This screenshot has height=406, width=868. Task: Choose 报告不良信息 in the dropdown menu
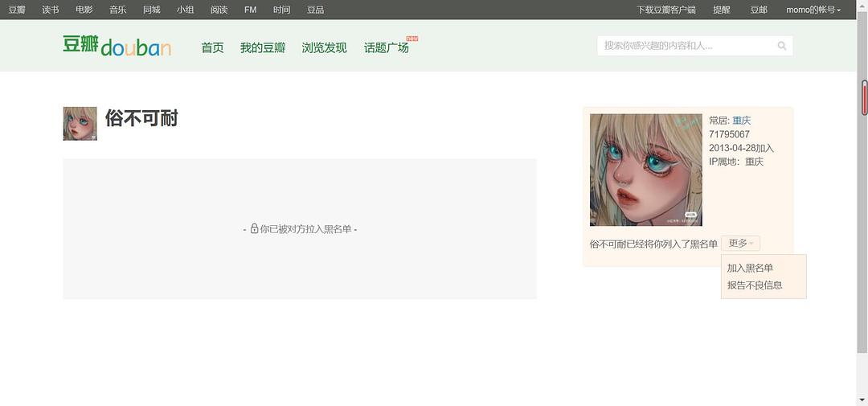(755, 285)
